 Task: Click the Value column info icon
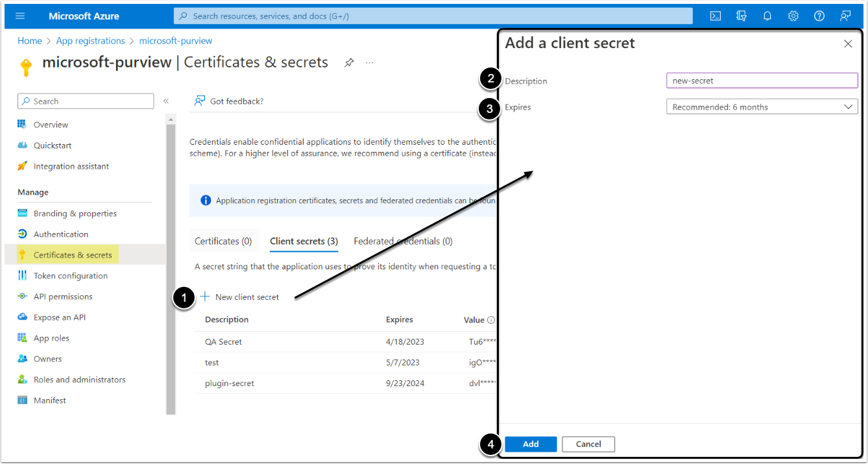pos(491,320)
